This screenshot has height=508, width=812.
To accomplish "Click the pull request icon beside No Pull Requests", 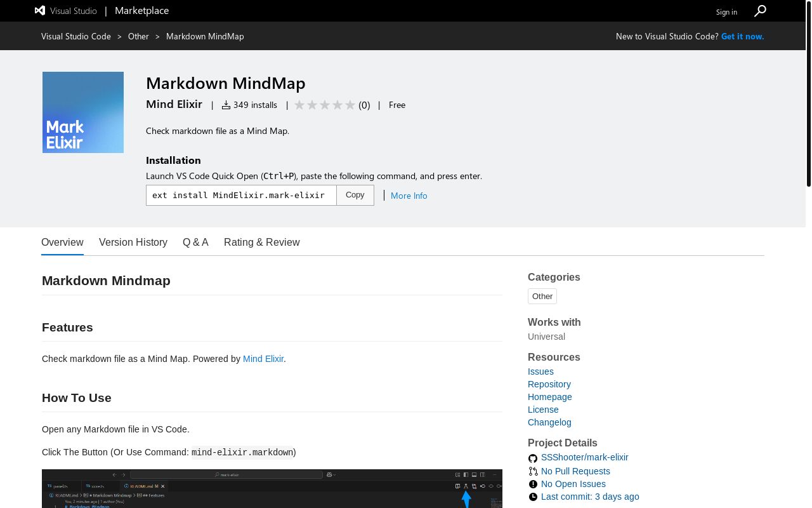I will (533, 471).
